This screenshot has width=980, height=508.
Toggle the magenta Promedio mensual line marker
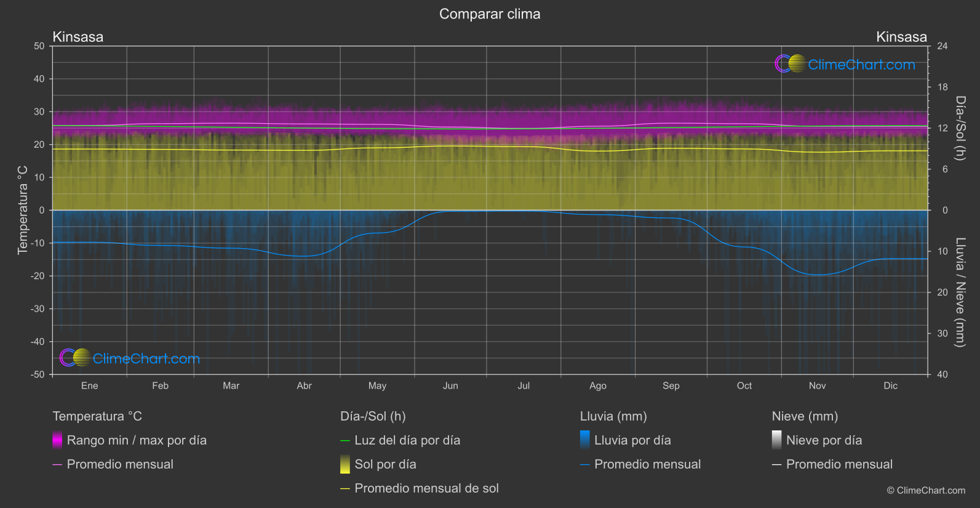tap(57, 465)
